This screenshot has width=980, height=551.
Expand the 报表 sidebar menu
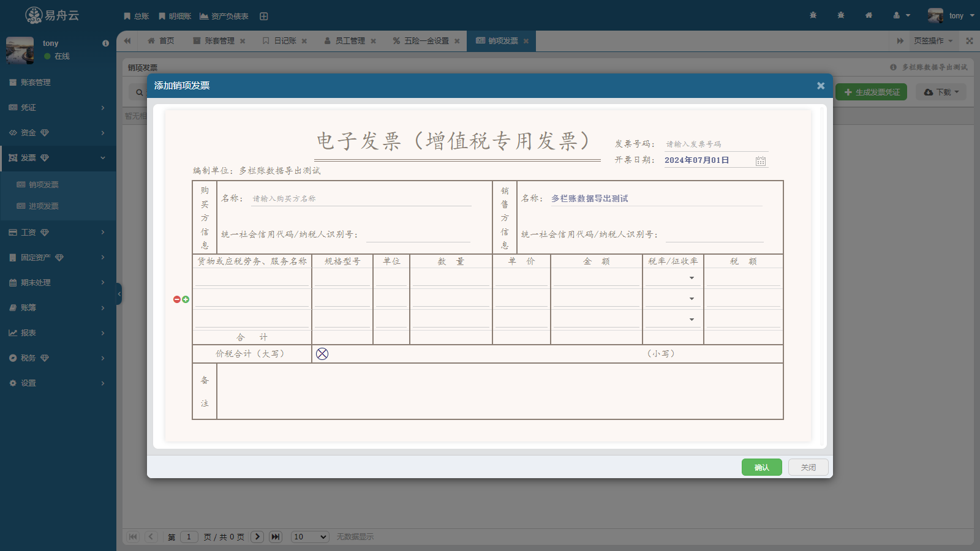(x=58, y=332)
